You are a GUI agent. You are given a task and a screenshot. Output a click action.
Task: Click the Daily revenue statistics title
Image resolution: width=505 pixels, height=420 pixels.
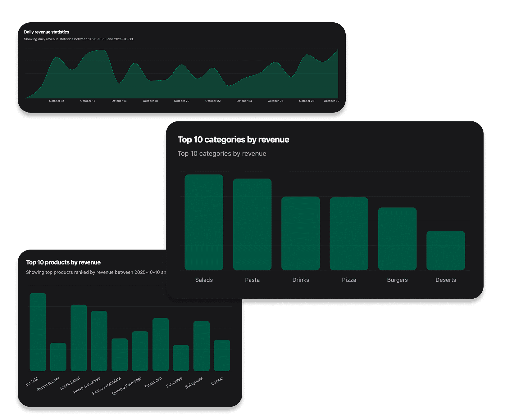click(x=47, y=32)
